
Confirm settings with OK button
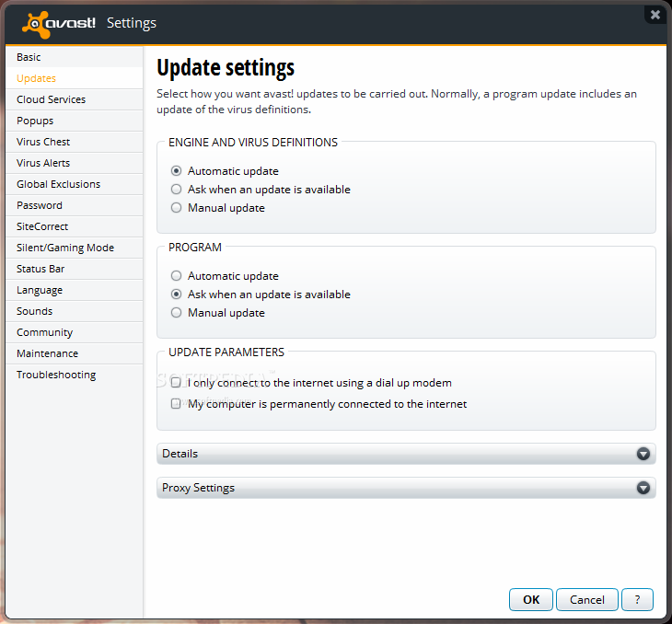click(x=530, y=599)
